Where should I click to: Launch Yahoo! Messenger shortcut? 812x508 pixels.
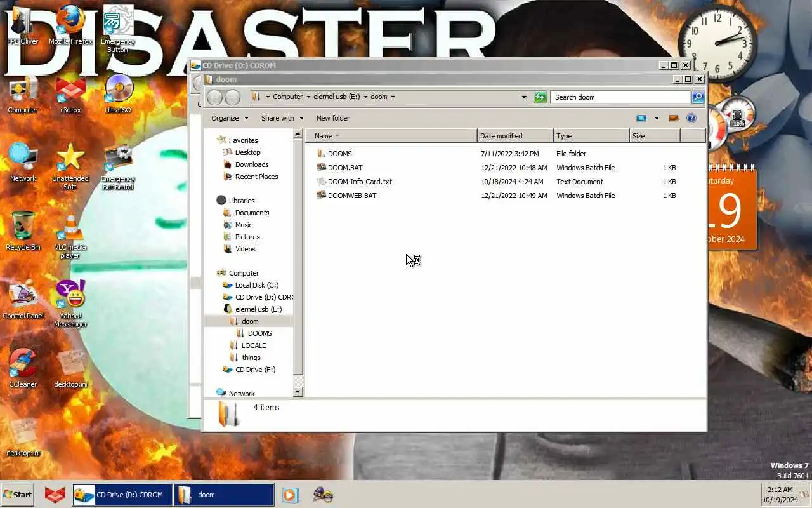point(70,304)
